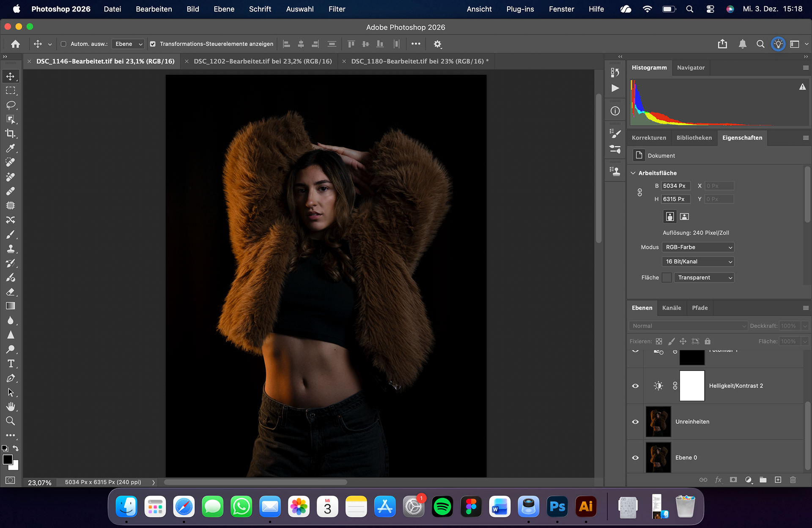The width and height of the screenshot is (812, 528).
Task: Open the Modus RGB-Farbe dropdown
Action: [698, 247]
